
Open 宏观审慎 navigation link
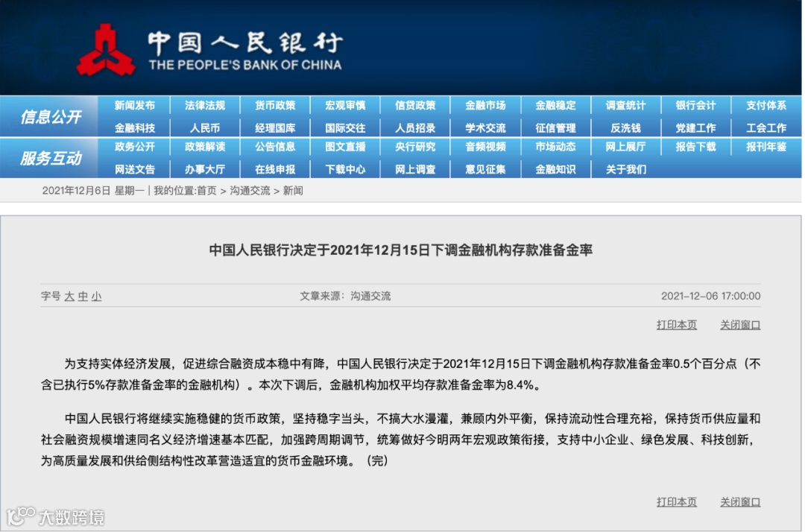click(345, 106)
